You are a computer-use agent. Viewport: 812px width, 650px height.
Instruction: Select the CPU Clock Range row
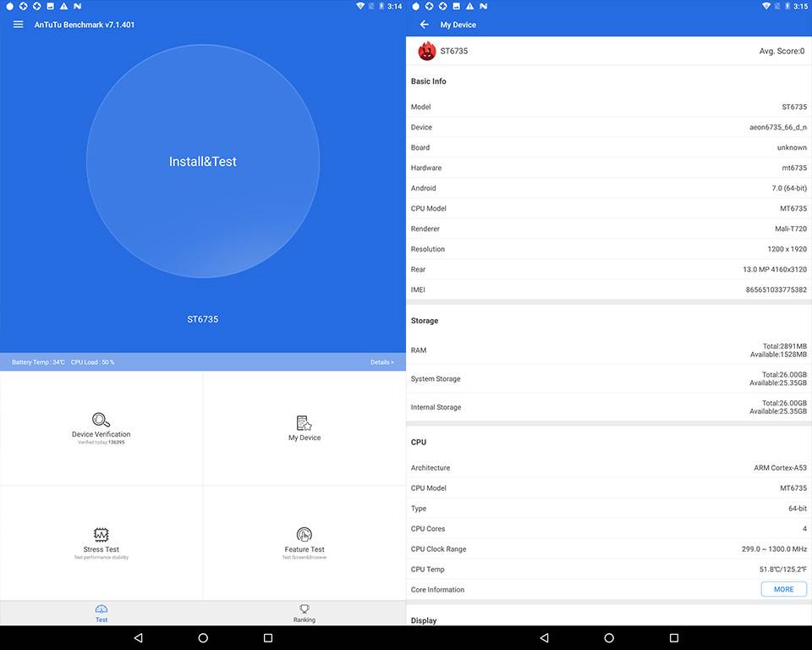point(609,548)
